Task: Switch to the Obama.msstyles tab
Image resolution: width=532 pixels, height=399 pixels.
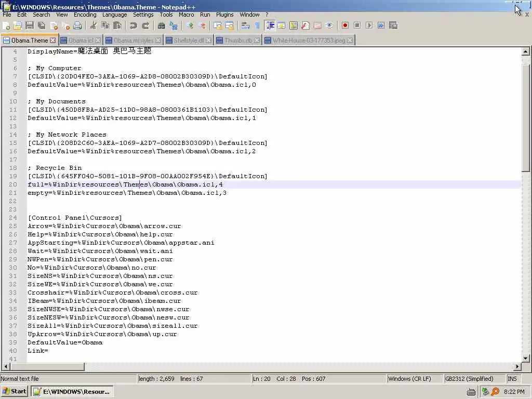Action: (134, 41)
